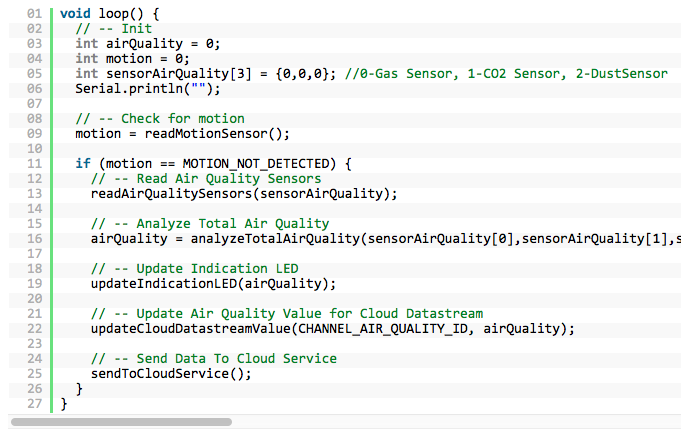
Task: Click the MOTION_NOT_DETECTED constant
Action: [x=254, y=163]
